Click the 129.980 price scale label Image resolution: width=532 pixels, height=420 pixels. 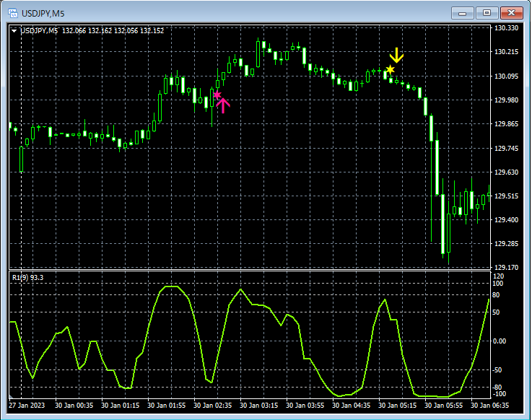coord(507,100)
